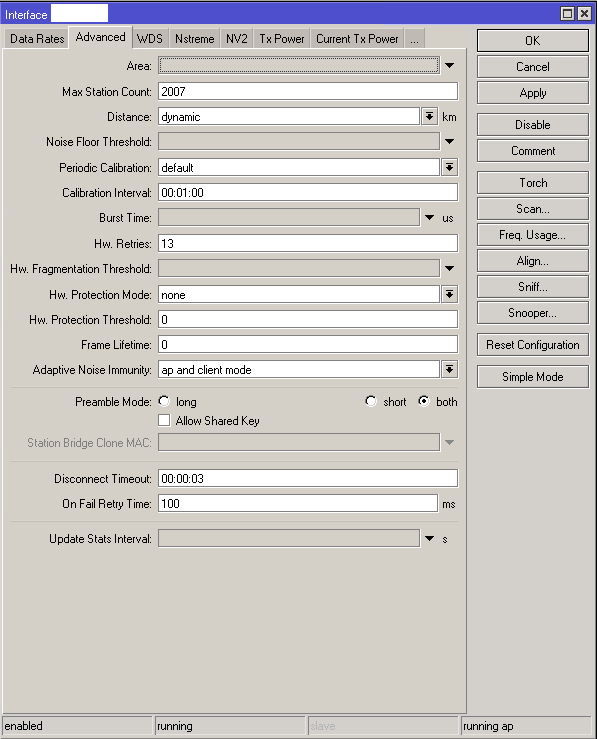This screenshot has width=597, height=739.
Task: Open the Torch tool
Action: pos(532,182)
